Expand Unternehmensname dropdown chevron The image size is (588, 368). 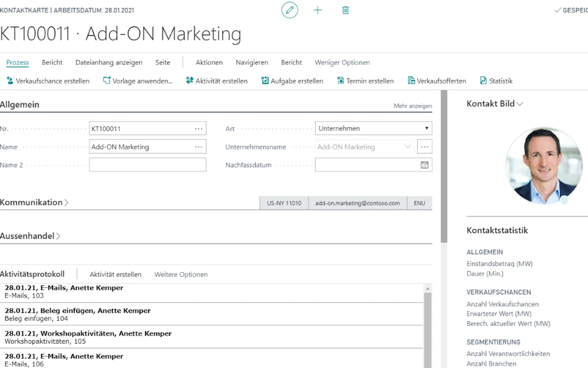pyautogui.click(x=408, y=146)
